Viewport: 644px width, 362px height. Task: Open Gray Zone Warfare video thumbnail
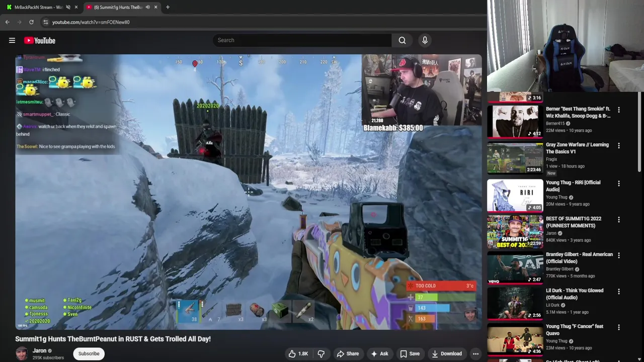pyautogui.click(x=515, y=158)
